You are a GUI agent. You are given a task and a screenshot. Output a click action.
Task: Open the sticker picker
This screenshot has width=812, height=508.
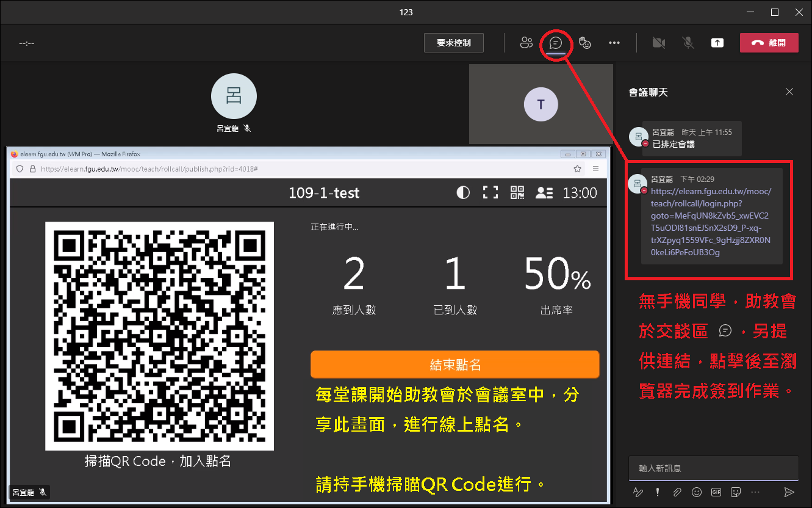tap(736, 492)
